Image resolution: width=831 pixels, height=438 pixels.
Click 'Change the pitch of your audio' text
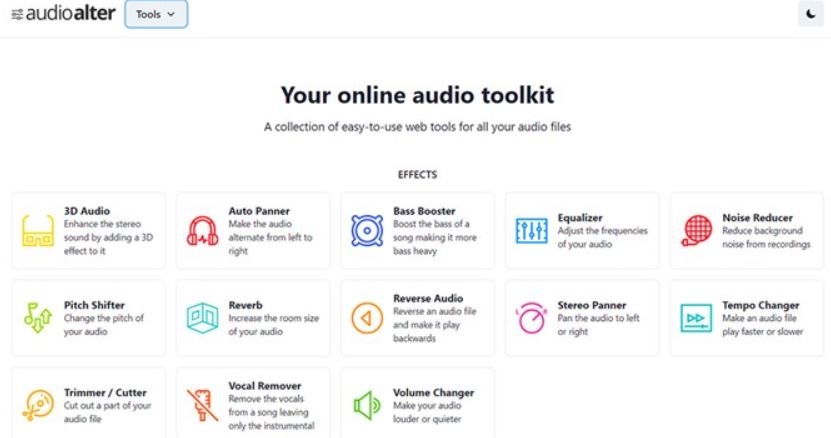[103, 325]
